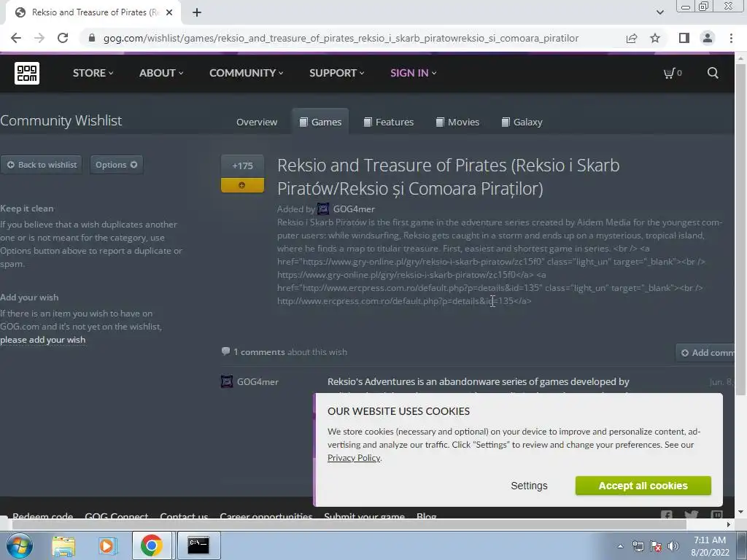
Task: Switch to Chrome in the taskbar
Action: (x=152, y=545)
